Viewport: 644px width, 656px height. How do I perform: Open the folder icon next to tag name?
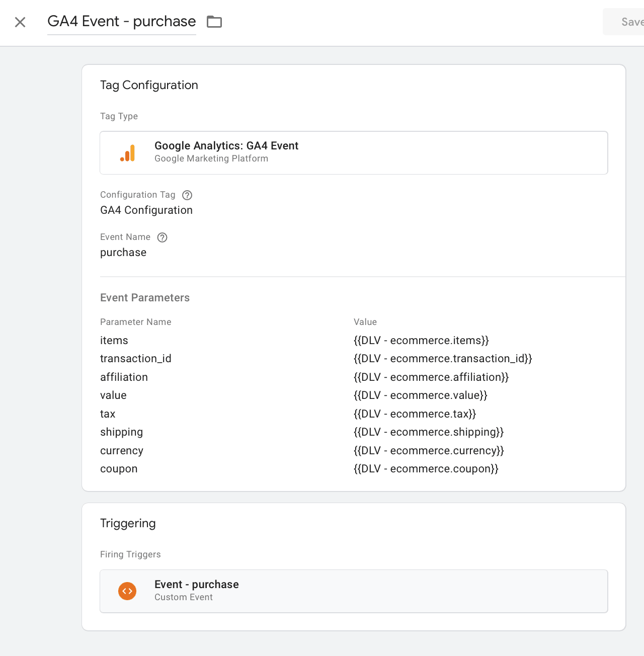coord(214,22)
